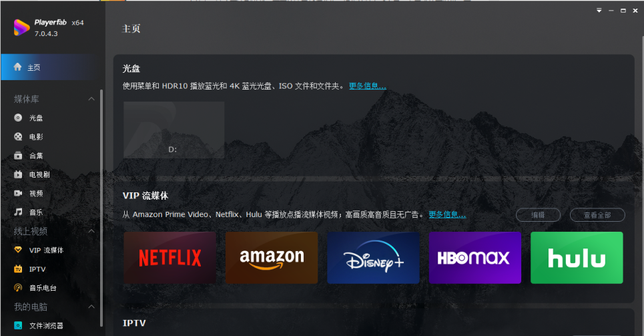Click the PlayerFab logo icon
The width and height of the screenshot is (644, 336).
click(x=21, y=27)
